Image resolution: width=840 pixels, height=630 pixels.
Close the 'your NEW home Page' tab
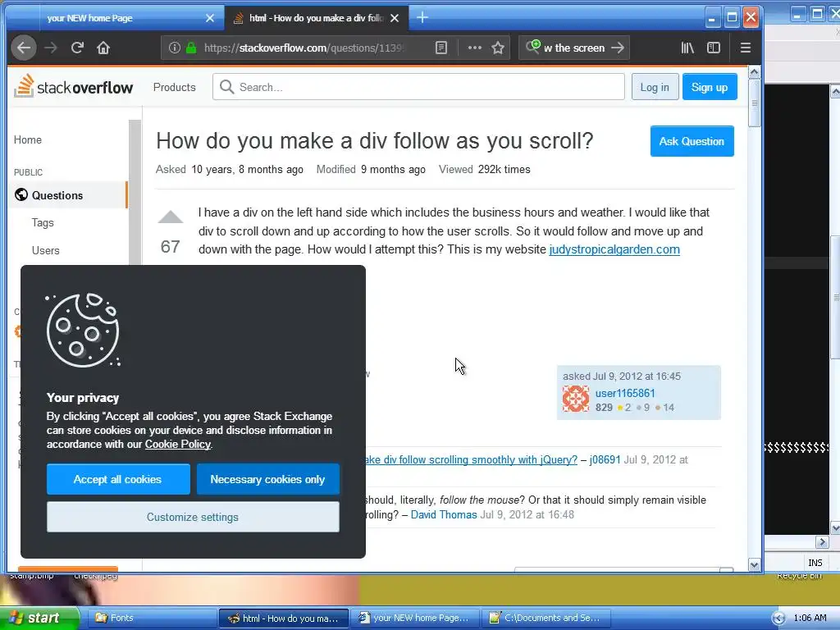[x=210, y=18]
